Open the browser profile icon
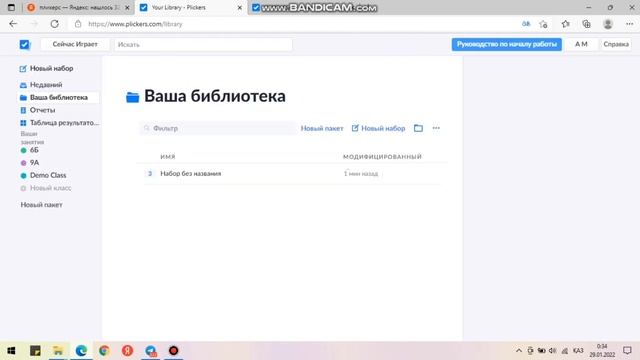 tap(608, 24)
